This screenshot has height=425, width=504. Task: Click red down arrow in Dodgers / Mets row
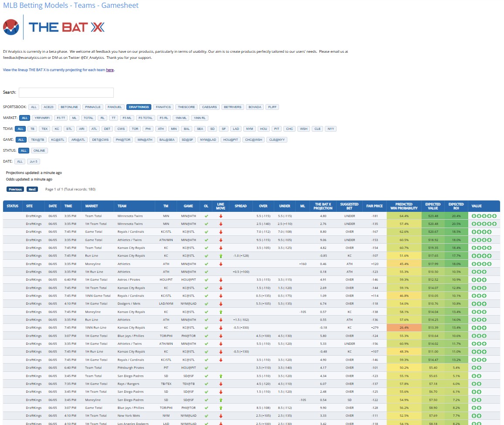click(x=221, y=304)
